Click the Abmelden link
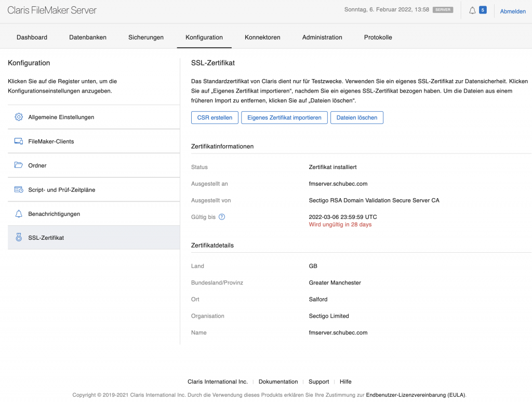 [x=513, y=11]
